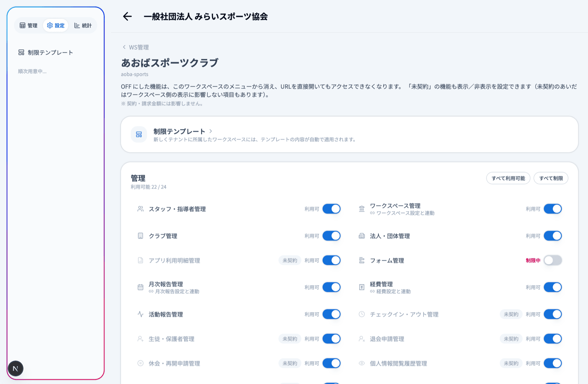The image size is (588, 384).
Task: Toggle the クラブ管理 switch
Action: [x=331, y=236]
